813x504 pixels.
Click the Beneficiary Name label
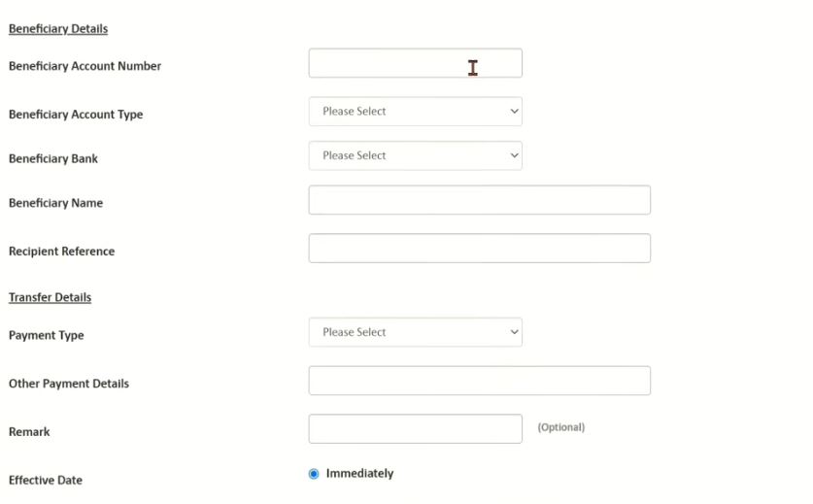(55, 203)
